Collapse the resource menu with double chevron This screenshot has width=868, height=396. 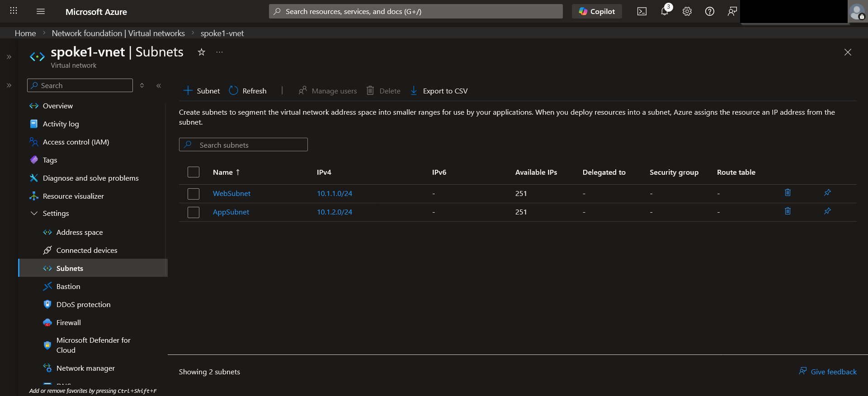point(159,85)
